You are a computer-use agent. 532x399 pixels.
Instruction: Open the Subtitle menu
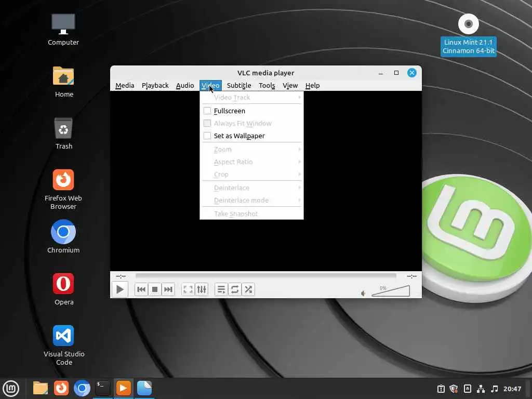pos(239,86)
